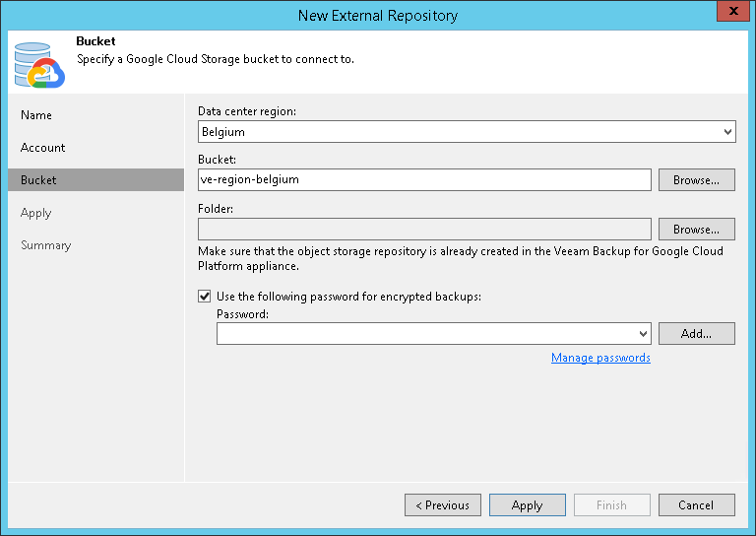
Task: Switch to the Account step
Action: pyautogui.click(x=43, y=148)
